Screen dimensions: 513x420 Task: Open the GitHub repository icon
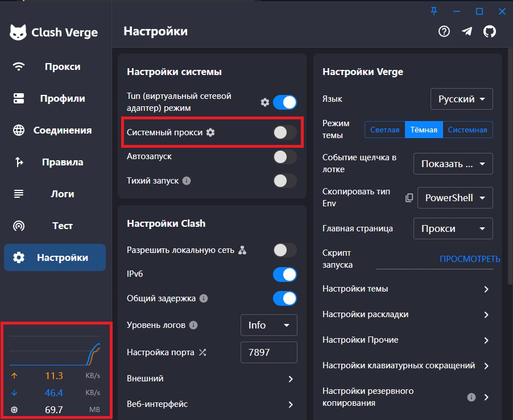pyautogui.click(x=490, y=31)
